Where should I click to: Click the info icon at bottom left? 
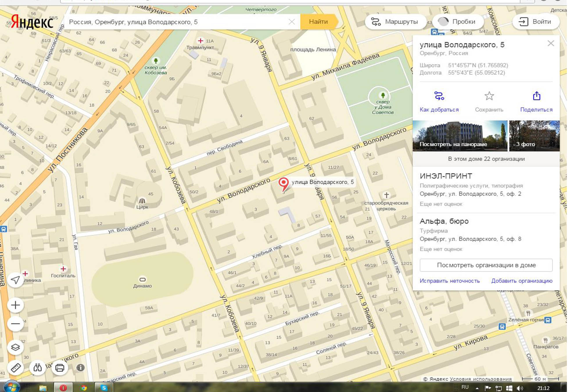click(x=80, y=368)
